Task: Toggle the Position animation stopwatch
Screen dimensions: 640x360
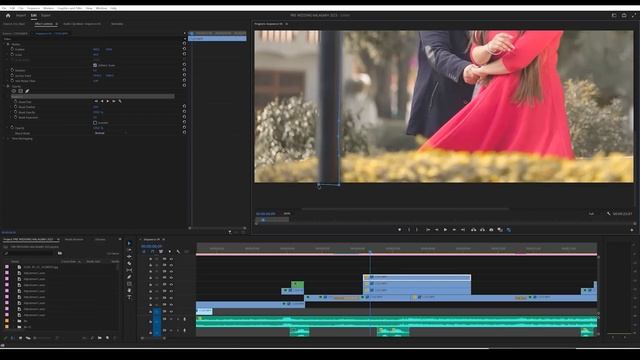Action: click(x=12, y=49)
